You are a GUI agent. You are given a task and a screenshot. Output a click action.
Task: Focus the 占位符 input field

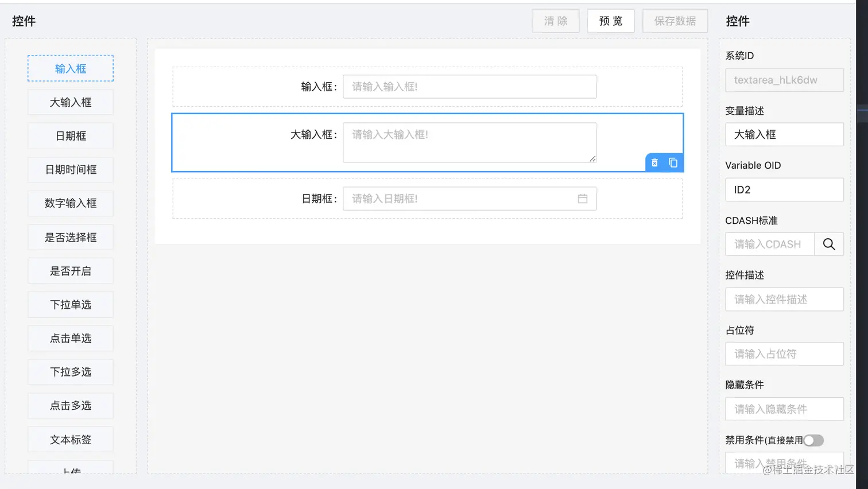(784, 354)
